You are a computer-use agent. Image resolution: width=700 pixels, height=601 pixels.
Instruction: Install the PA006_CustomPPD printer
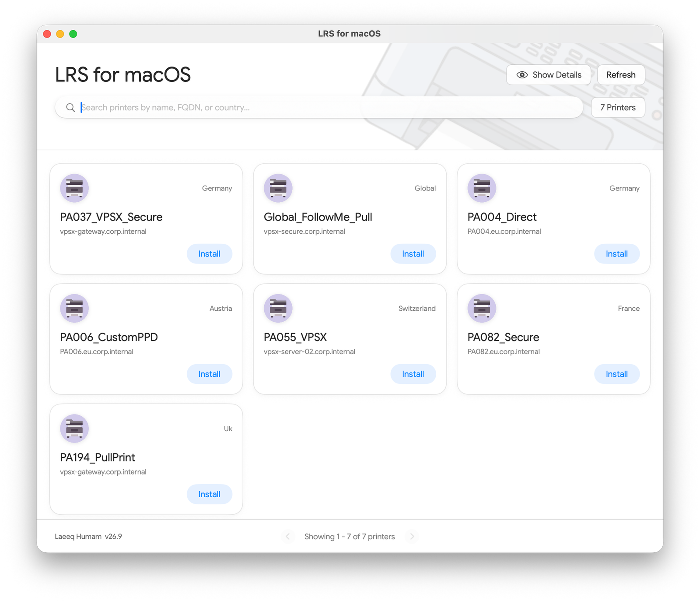pyautogui.click(x=210, y=374)
